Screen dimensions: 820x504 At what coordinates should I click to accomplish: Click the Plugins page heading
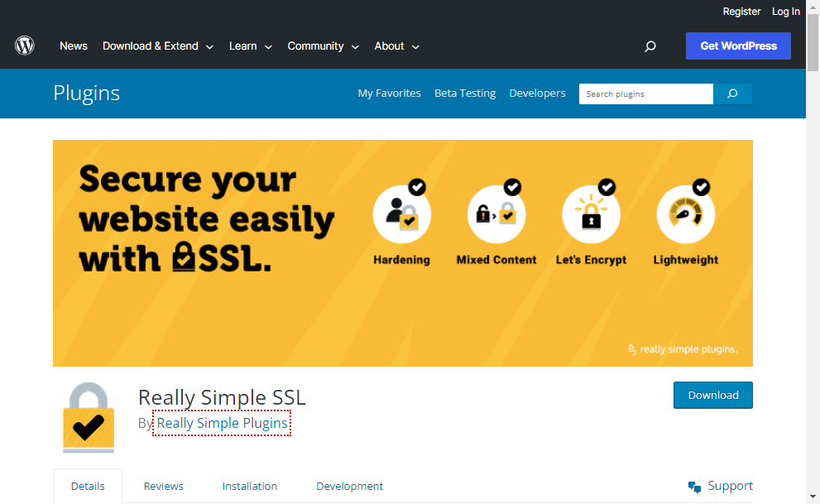[x=86, y=93]
